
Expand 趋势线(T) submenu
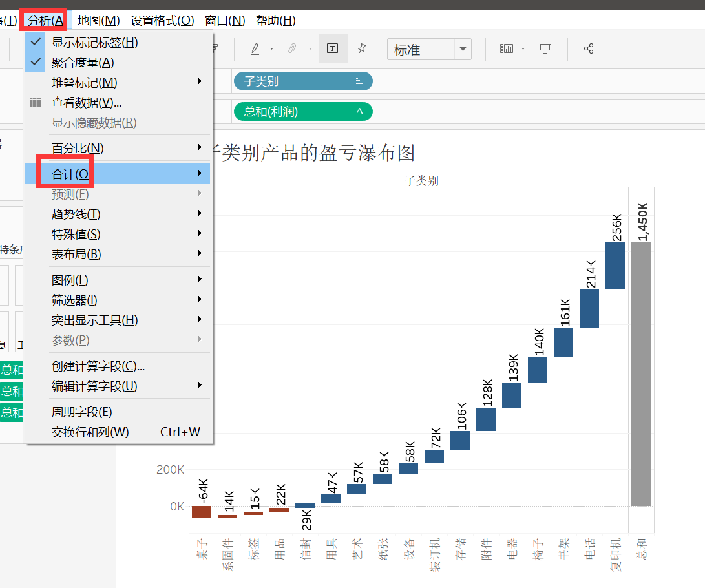coord(118,214)
